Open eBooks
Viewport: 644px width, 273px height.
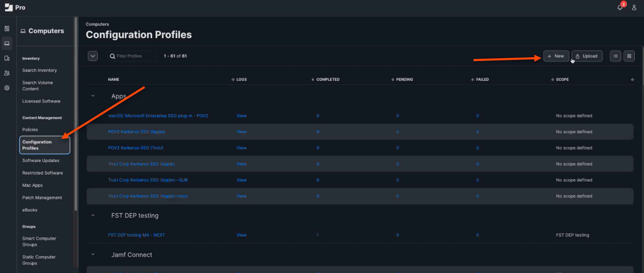[30, 210]
